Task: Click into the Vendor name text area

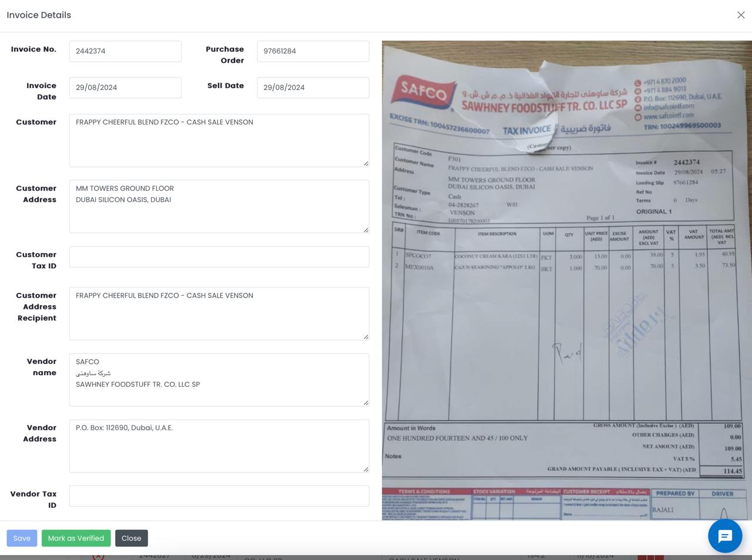Action: point(219,380)
